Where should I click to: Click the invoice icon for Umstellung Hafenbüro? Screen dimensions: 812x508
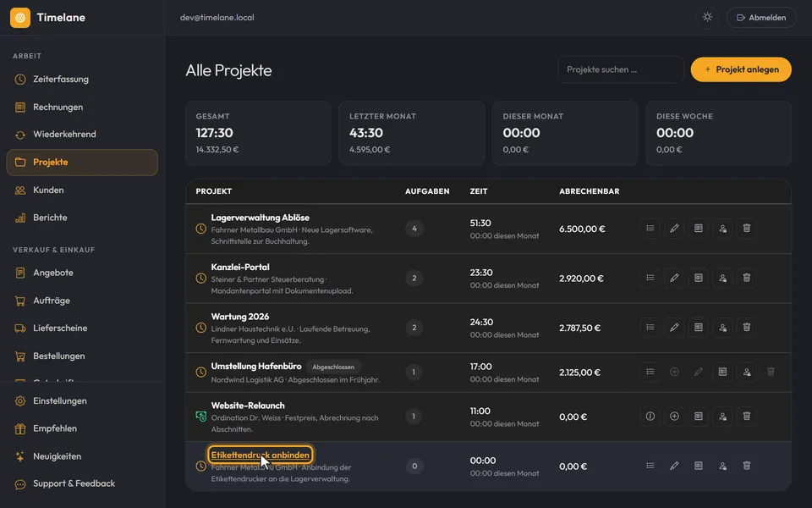click(x=722, y=372)
